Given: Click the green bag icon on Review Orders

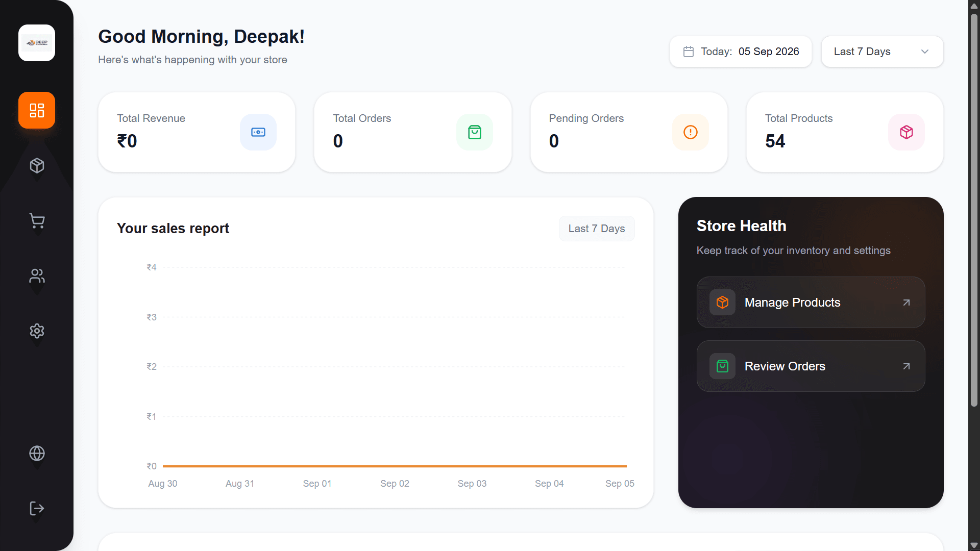Looking at the screenshot, I should (722, 366).
